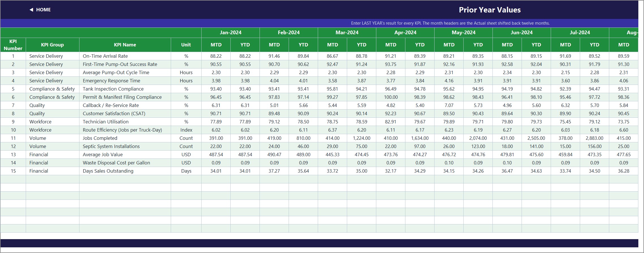
Task: Select First-Time Pump-Out Success Rate cell
Action: 125,64
